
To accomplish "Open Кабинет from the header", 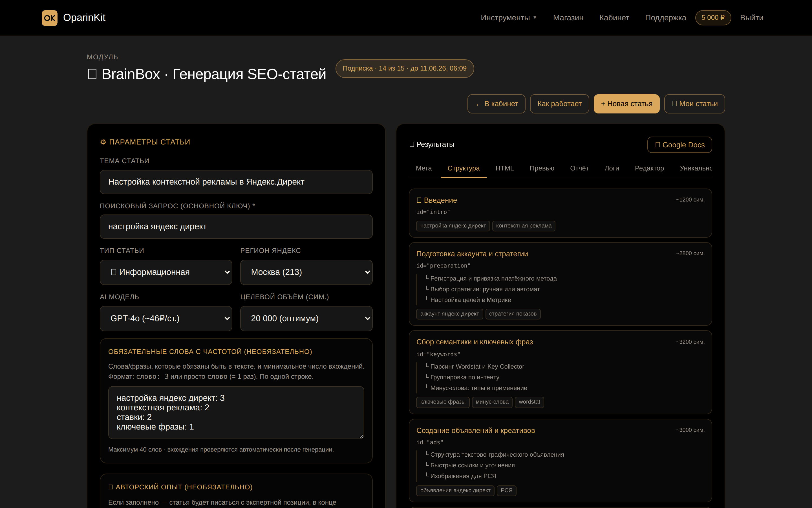I will 614,18.
